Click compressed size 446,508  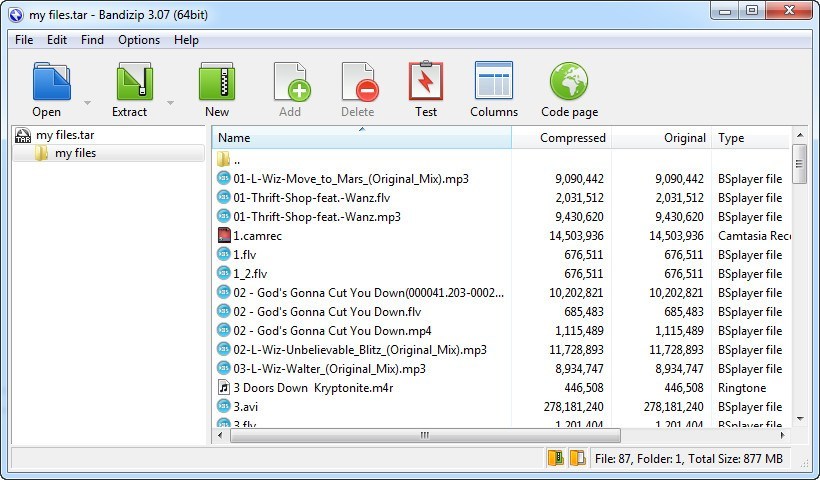[x=584, y=387]
